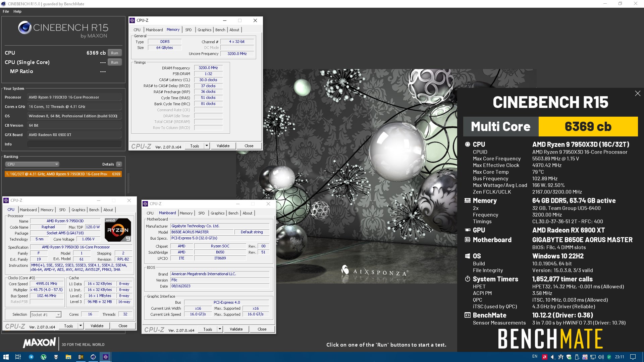Open Task View on the taskbar

click(x=18, y=357)
